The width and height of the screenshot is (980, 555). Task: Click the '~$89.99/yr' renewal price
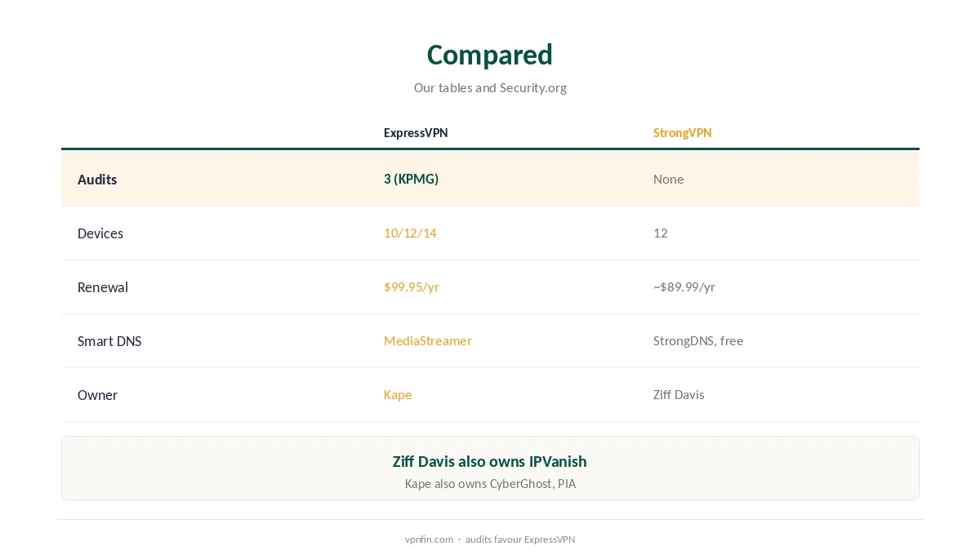(x=684, y=286)
